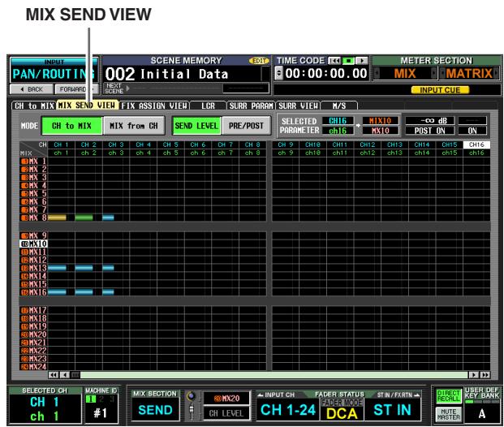Click the MX 8 row icon

pos(24,218)
